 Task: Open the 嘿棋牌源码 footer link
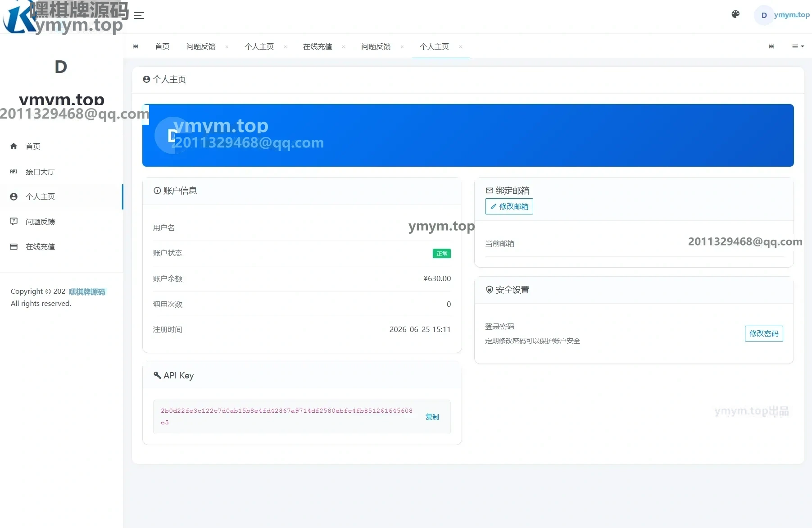(x=87, y=292)
